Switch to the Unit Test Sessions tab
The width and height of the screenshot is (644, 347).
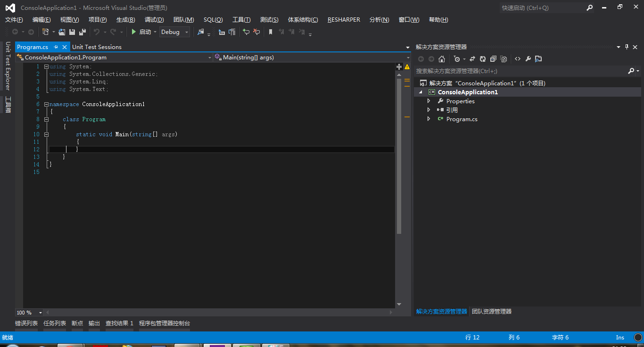pyautogui.click(x=97, y=47)
